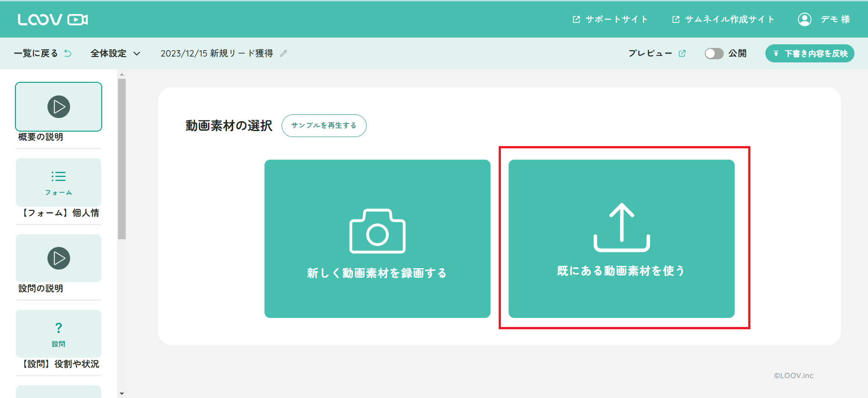Click the external-link icon beside プレビュー

coord(682,53)
